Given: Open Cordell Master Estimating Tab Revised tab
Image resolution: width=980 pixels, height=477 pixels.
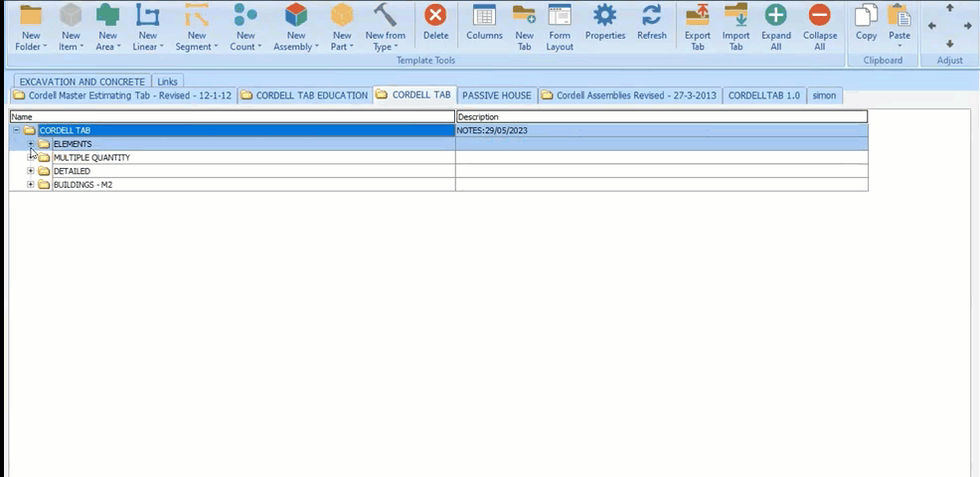Looking at the screenshot, I should tap(122, 95).
